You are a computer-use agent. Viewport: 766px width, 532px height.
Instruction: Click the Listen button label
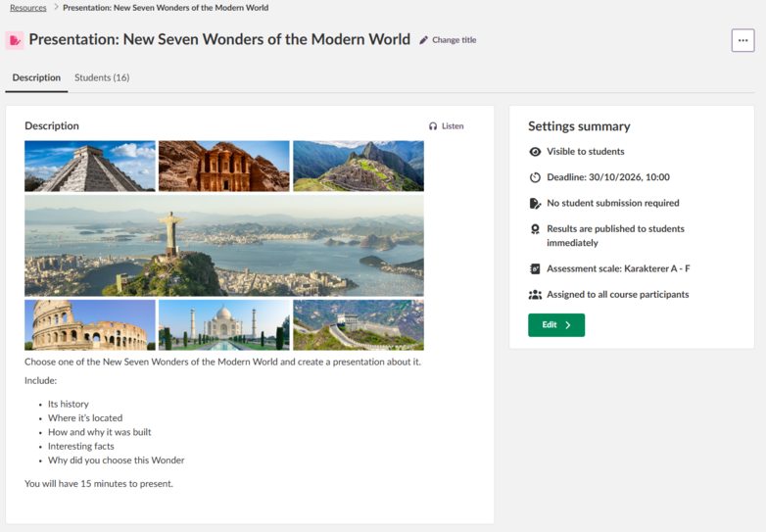coord(453,126)
